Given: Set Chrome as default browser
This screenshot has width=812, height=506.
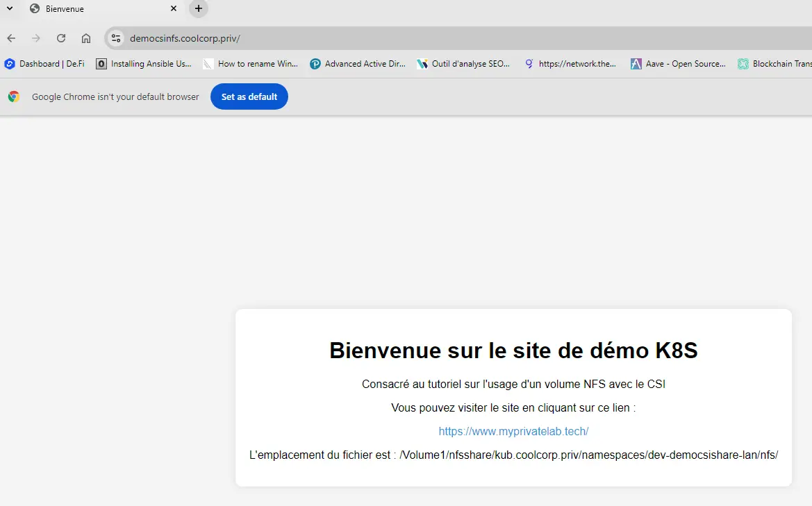Looking at the screenshot, I should (x=249, y=97).
